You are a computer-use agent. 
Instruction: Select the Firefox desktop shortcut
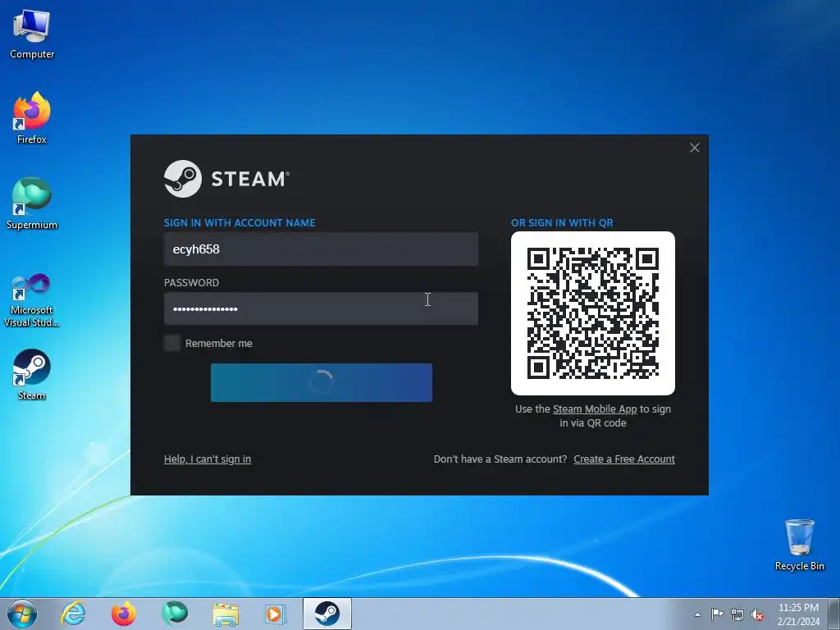[32, 118]
